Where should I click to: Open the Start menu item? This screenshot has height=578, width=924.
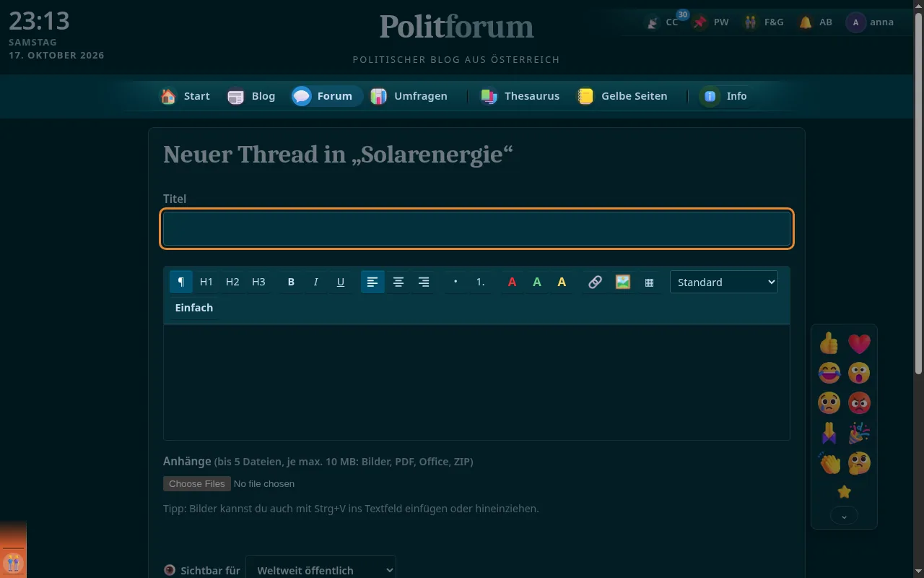(185, 96)
